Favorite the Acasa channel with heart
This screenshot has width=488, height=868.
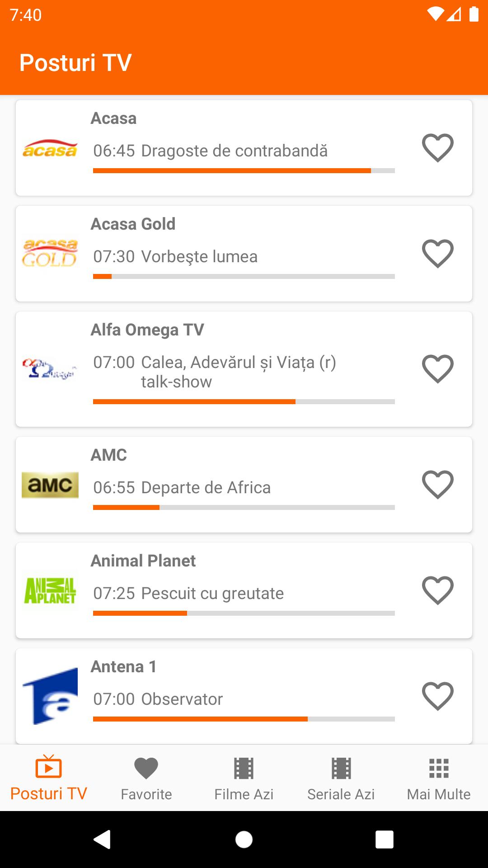pyautogui.click(x=437, y=148)
